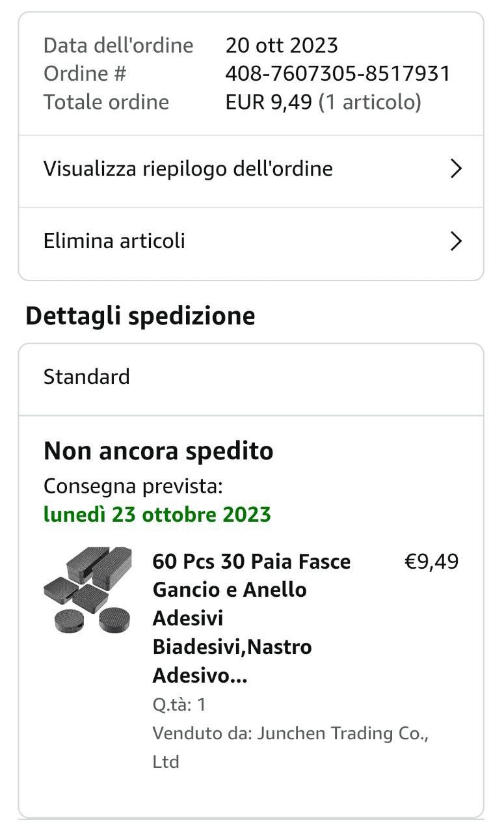Tap the chevron next to Elimina articoli
Viewport: 504px width, 833px height.
click(x=456, y=241)
